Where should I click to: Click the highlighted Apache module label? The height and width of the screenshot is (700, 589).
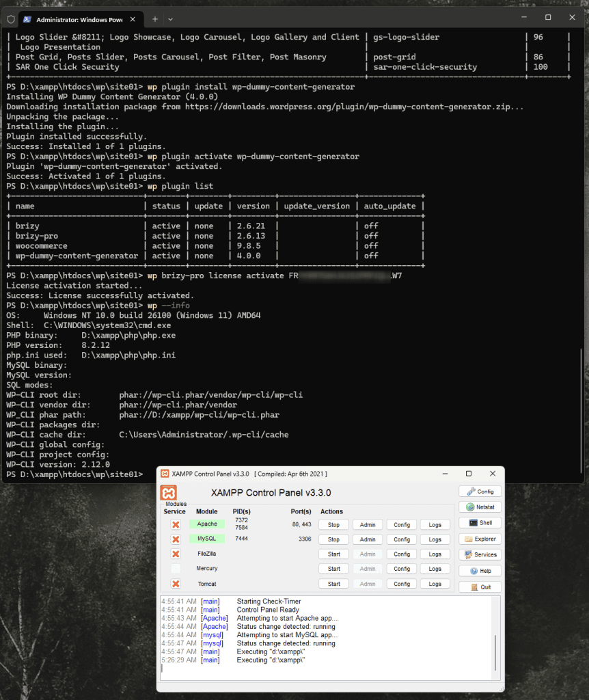(x=207, y=524)
